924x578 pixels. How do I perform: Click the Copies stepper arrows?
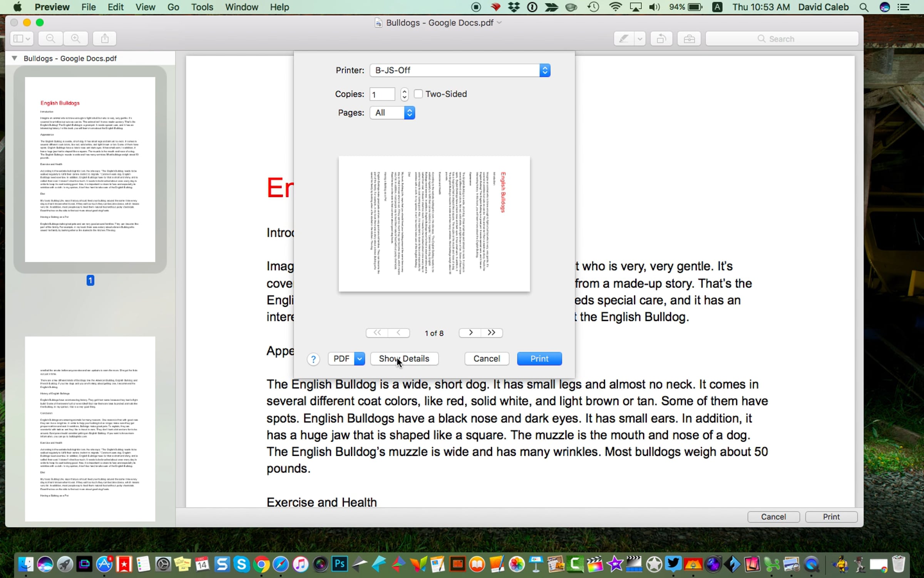pos(404,94)
